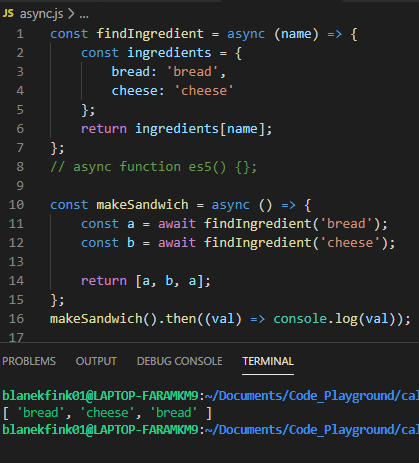This screenshot has height=463, width=419.
Task: Click the closing '};' on line 15
Action: 57,300
